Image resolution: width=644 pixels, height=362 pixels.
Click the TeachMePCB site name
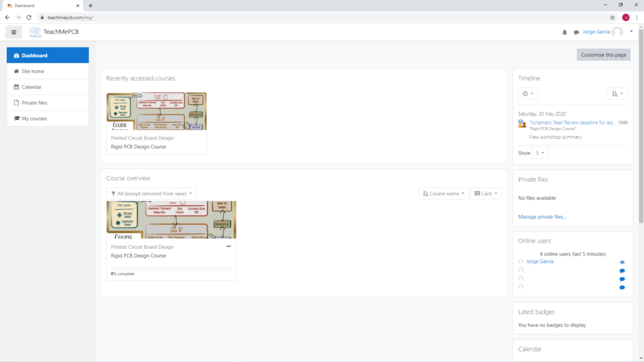tap(61, 31)
